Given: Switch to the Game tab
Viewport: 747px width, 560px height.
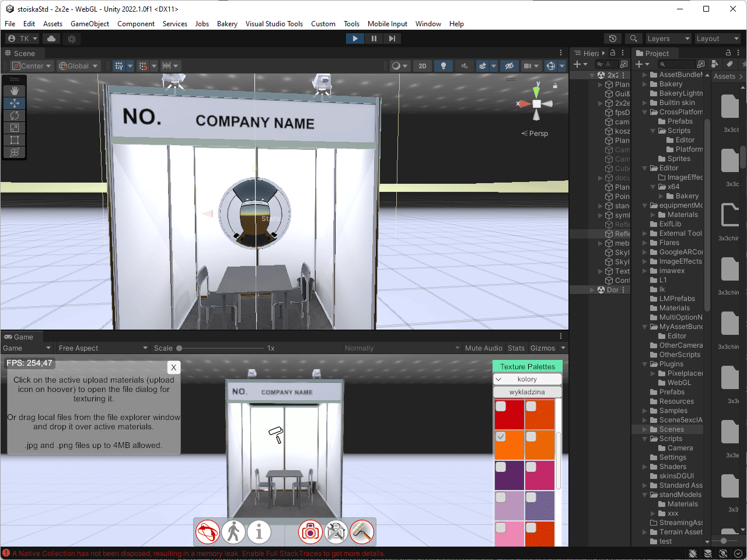Looking at the screenshot, I should [22, 336].
